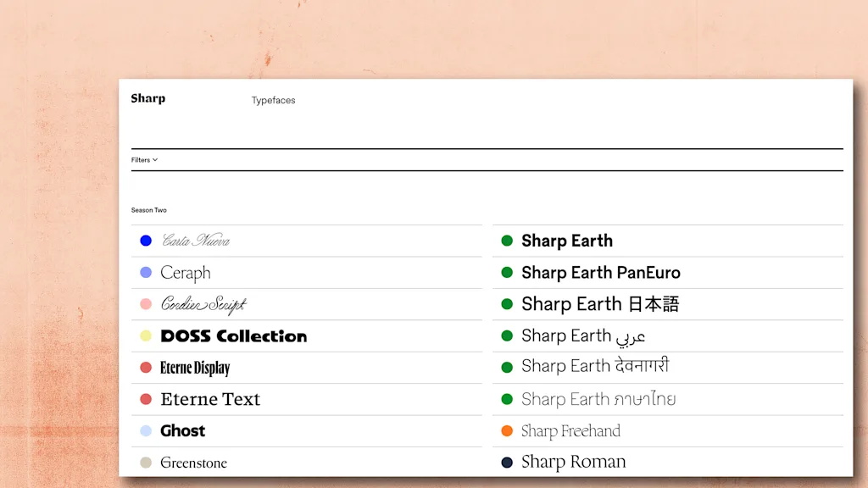Click the beige dot beside Greenstone
The height and width of the screenshot is (488, 868).
[146, 463]
